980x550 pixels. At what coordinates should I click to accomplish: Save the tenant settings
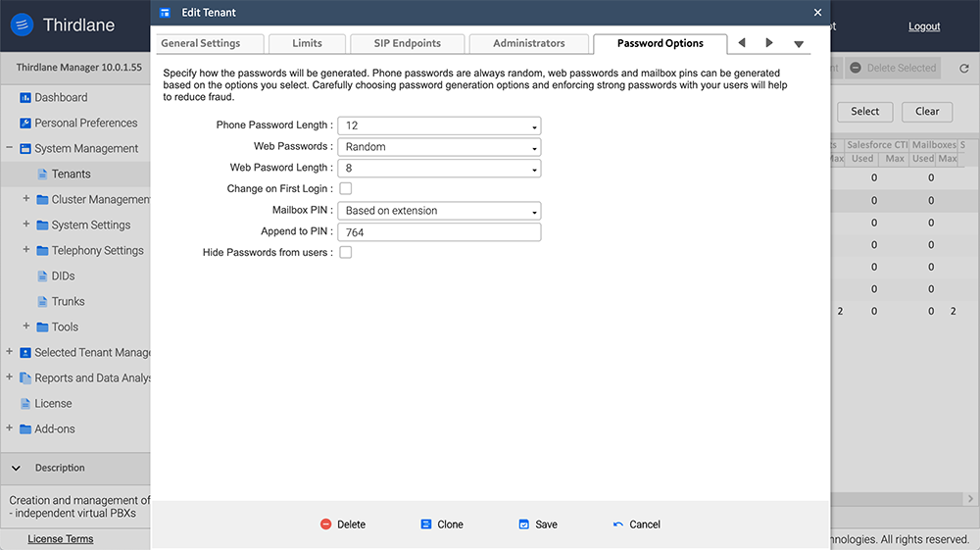coord(537,525)
